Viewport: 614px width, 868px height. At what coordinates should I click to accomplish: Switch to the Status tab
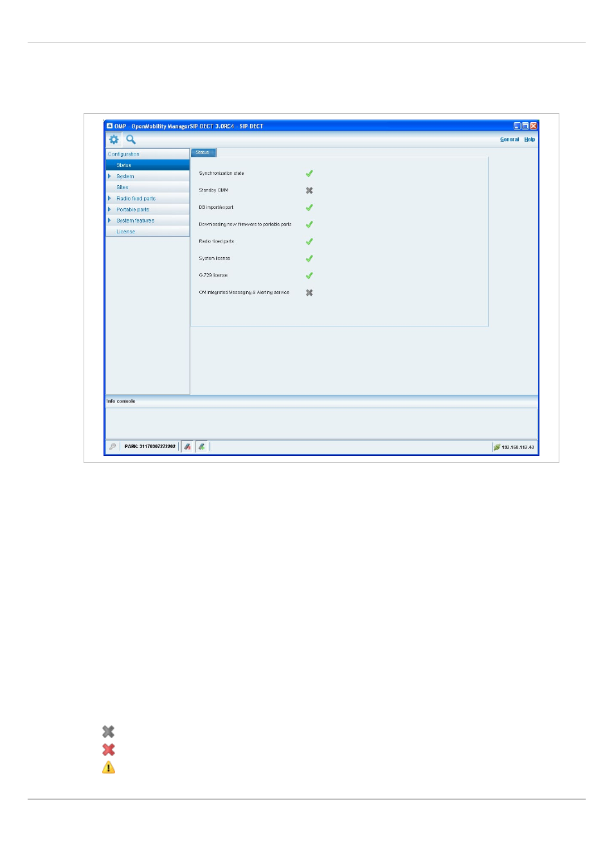(203, 152)
